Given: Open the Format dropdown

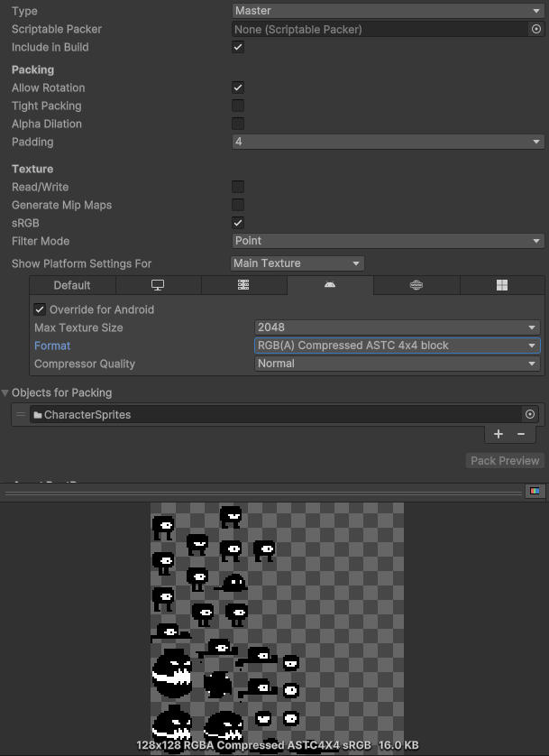Looking at the screenshot, I should [398, 346].
